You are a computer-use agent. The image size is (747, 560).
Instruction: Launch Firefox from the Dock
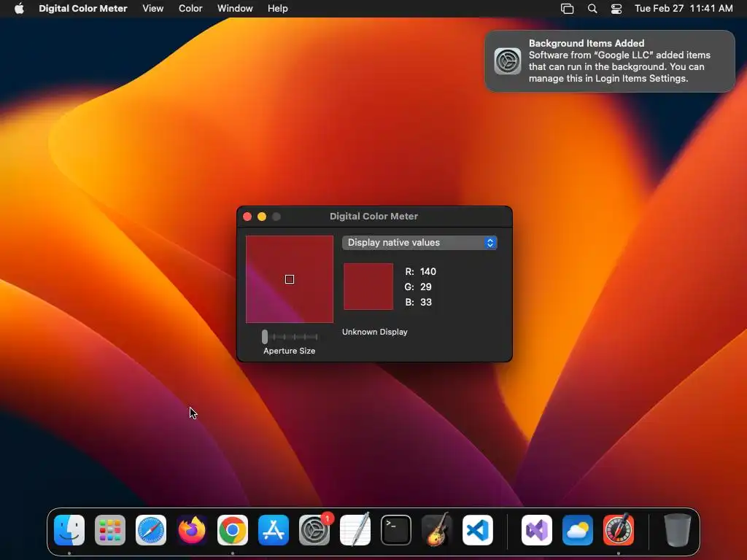pyautogui.click(x=192, y=530)
